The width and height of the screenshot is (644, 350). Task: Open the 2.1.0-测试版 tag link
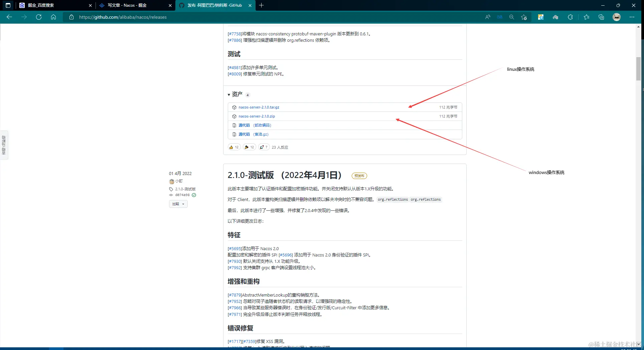(x=185, y=189)
